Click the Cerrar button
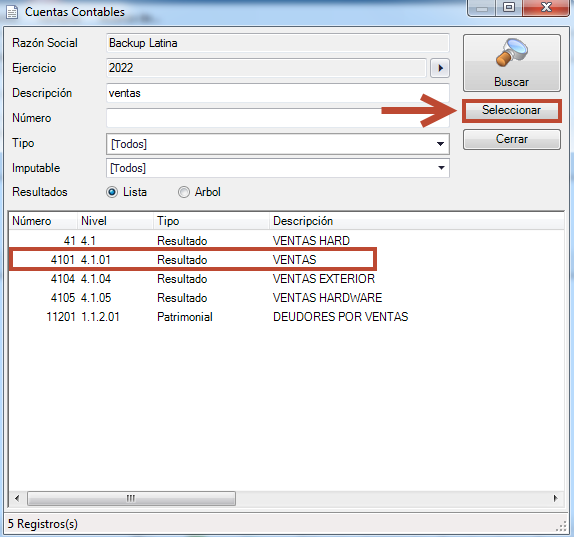574x537 pixels. [511, 139]
